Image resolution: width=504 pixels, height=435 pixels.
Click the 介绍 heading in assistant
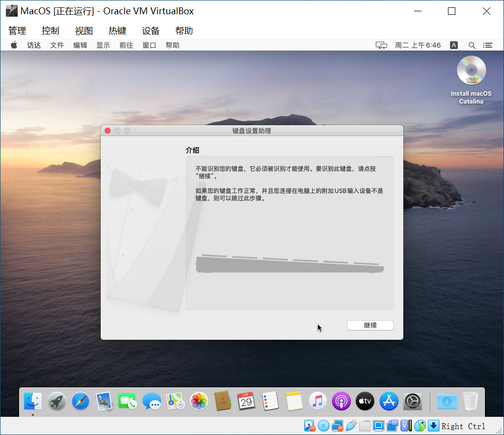pyautogui.click(x=193, y=150)
